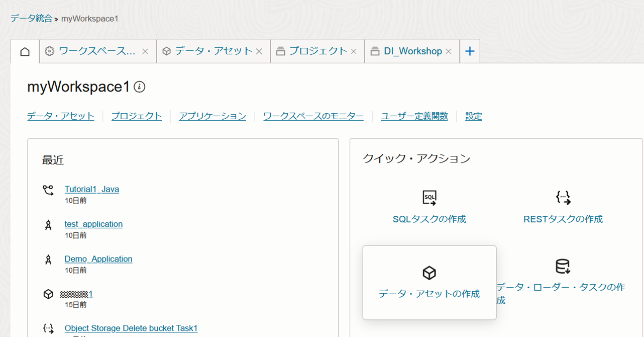The width and height of the screenshot is (644, 337).
Task: Click the cube icon beside the 15日前 item
Action: 48,294
